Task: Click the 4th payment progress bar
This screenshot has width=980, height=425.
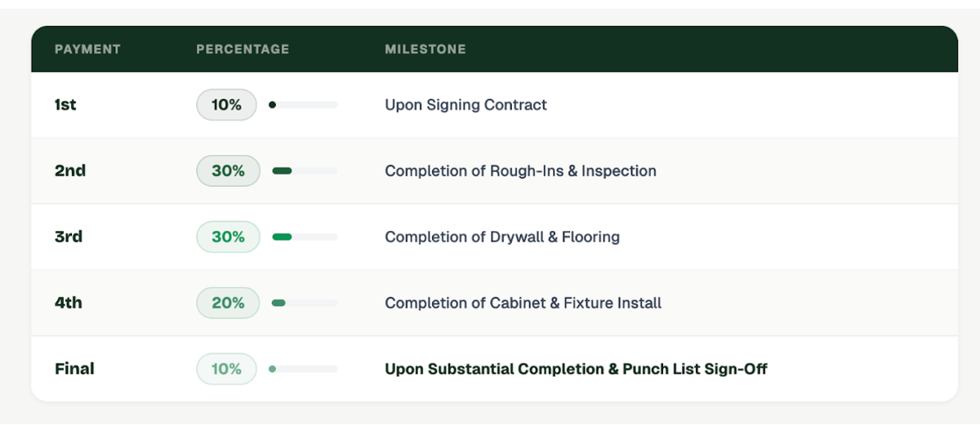Action: click(x=305, y=303)
